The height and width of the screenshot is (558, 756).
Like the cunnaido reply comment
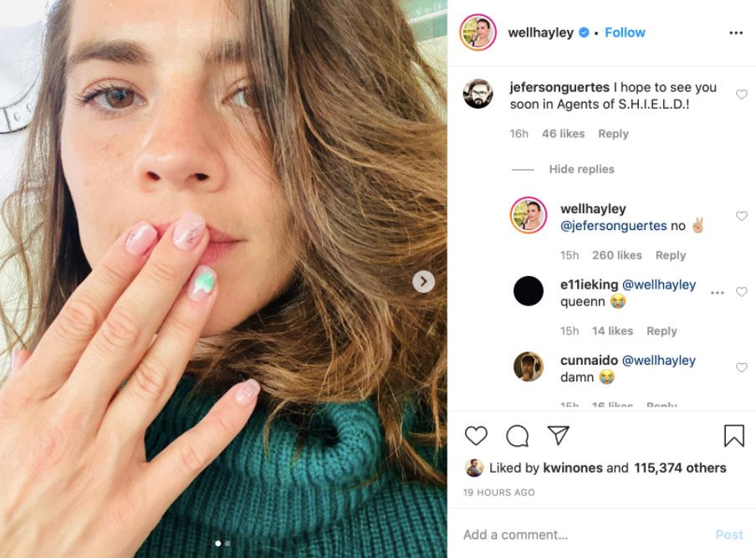click(741, 367)
